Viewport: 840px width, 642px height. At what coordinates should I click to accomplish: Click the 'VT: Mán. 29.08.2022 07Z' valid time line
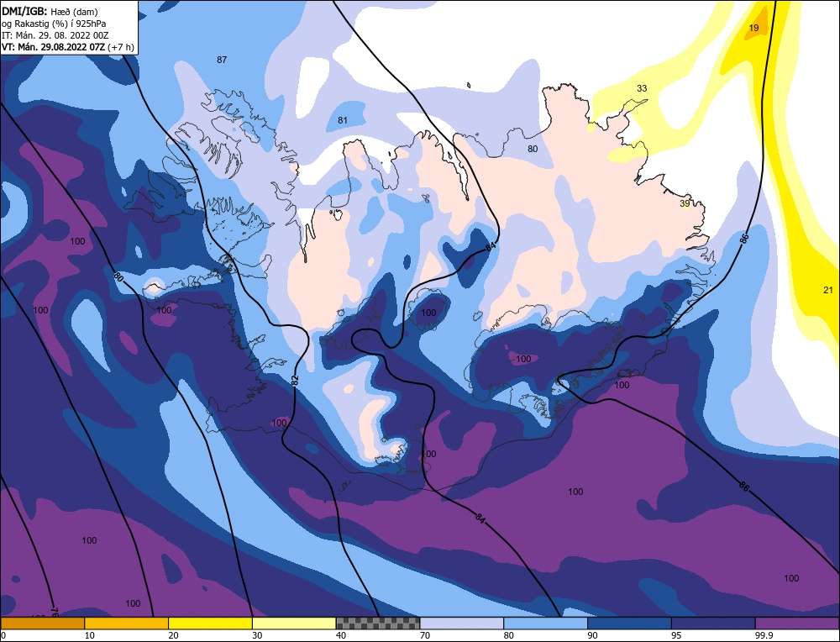pyautogui.click(x=54, y=47)
